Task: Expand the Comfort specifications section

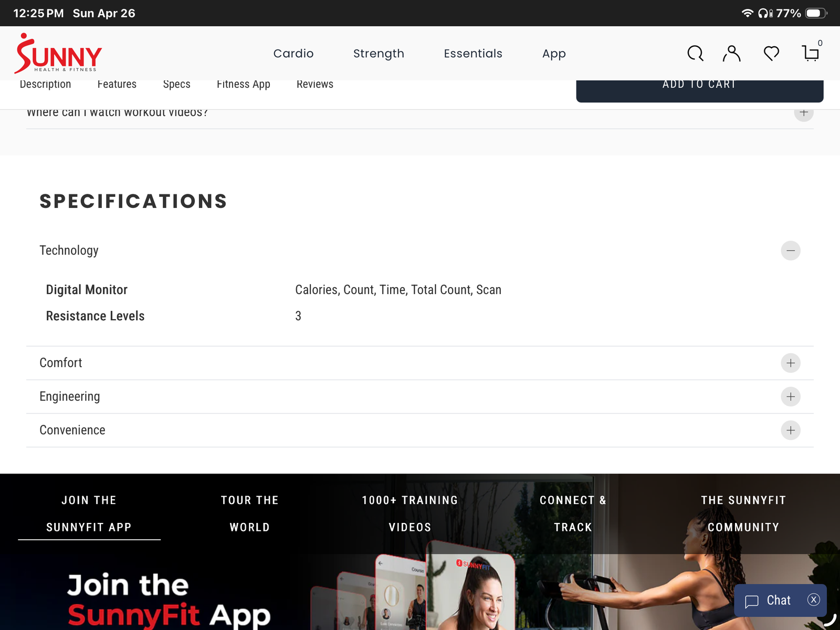Action: coord(790,363)
